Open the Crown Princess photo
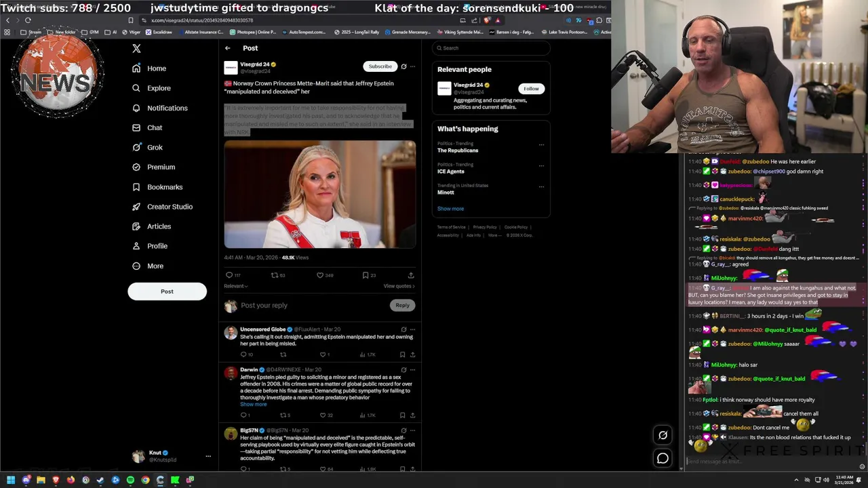The width and height of the screenshot is (868, 488). pos(320,195)
